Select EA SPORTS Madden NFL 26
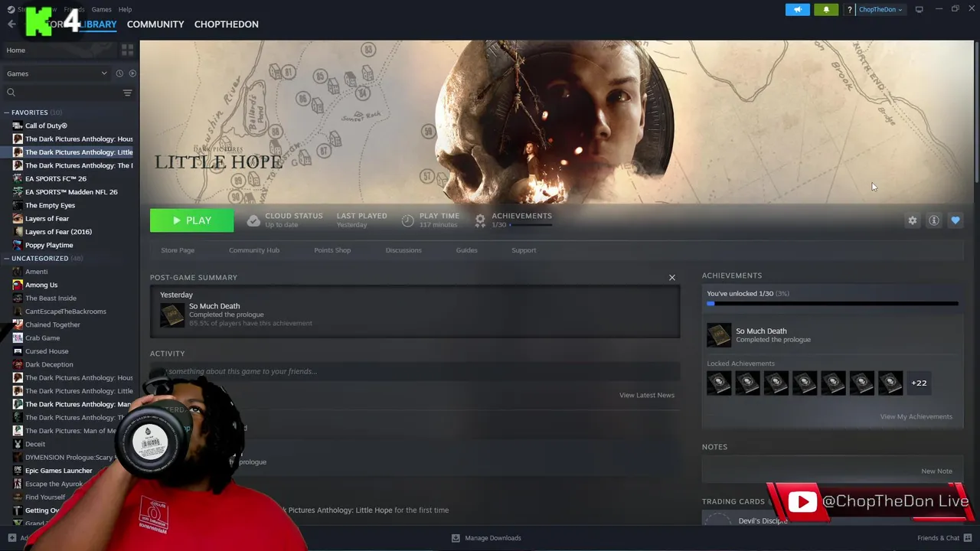This screenshot has width=980, height=551. [71, 192]
